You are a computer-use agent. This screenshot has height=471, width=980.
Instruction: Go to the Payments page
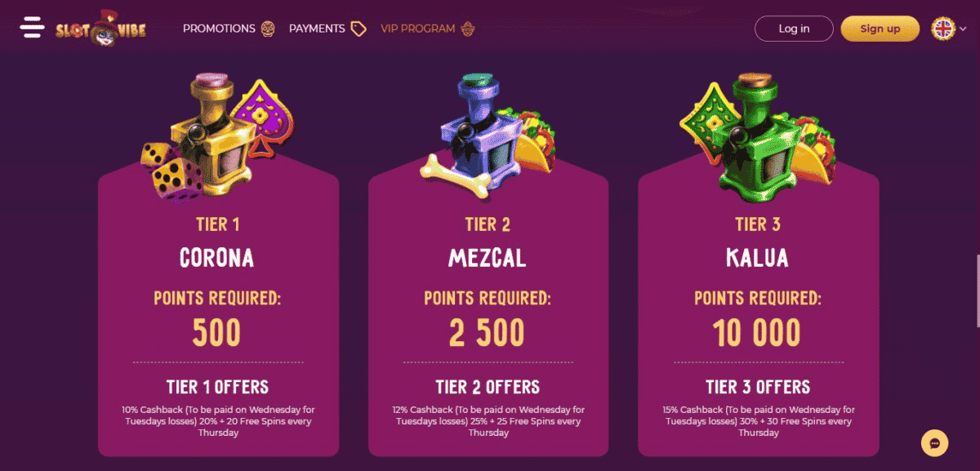pyautogui.click(x=317, y=29)
